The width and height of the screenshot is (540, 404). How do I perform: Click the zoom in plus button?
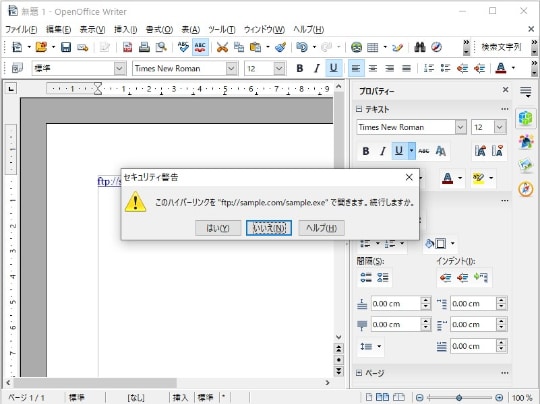pyautogui.click(x=499, y=398)
